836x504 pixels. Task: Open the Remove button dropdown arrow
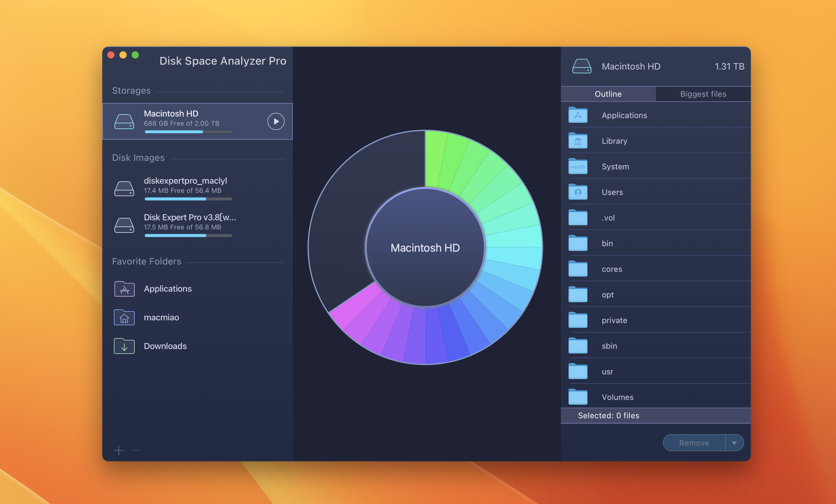(x=735, y=443)
